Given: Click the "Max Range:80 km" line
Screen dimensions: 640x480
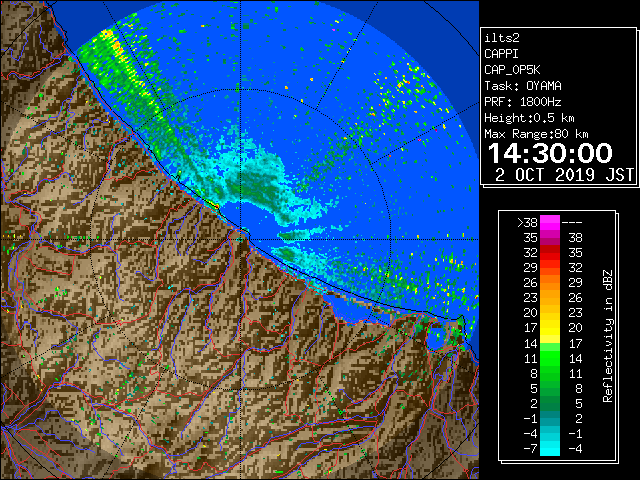Looking at the screenshot, I should click(x=536, y=134).
